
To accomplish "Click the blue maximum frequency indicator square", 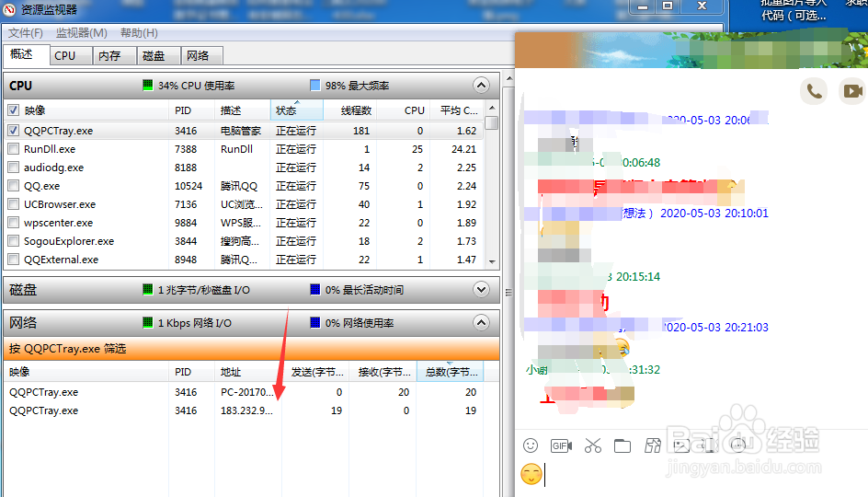I will (315, 85).
